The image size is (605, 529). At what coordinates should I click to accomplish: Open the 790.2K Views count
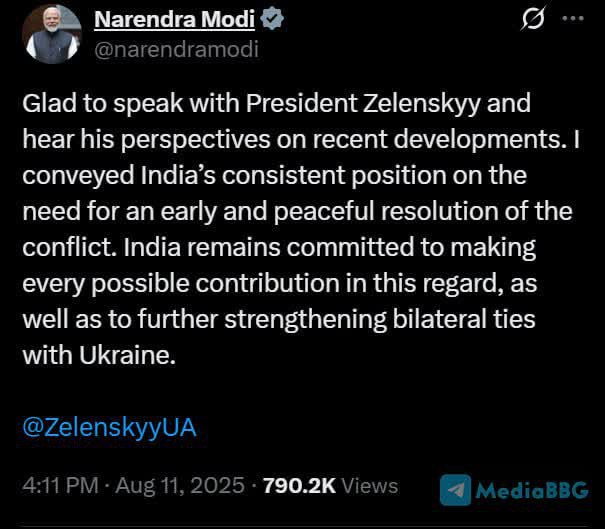pos(330,485)
